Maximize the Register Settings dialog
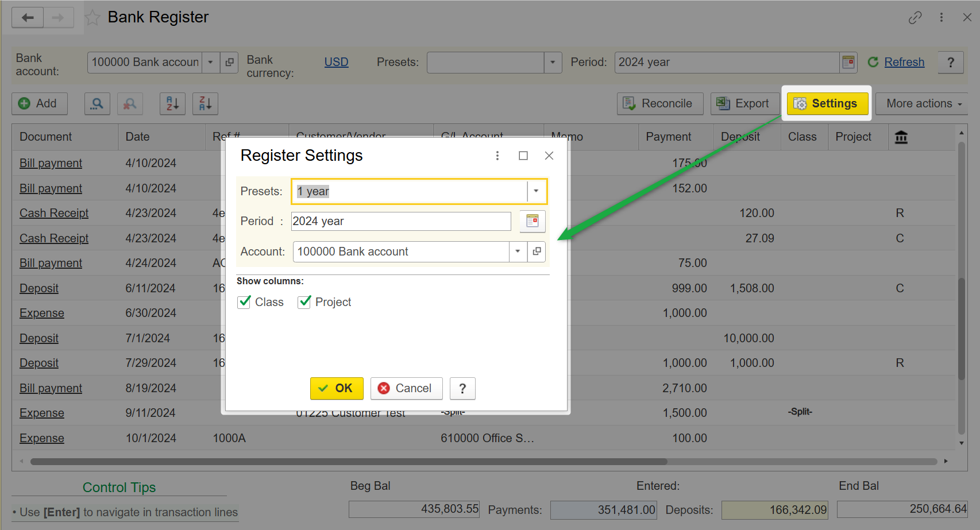This screenshot has height=530, width=980. (x=523, y=156)
